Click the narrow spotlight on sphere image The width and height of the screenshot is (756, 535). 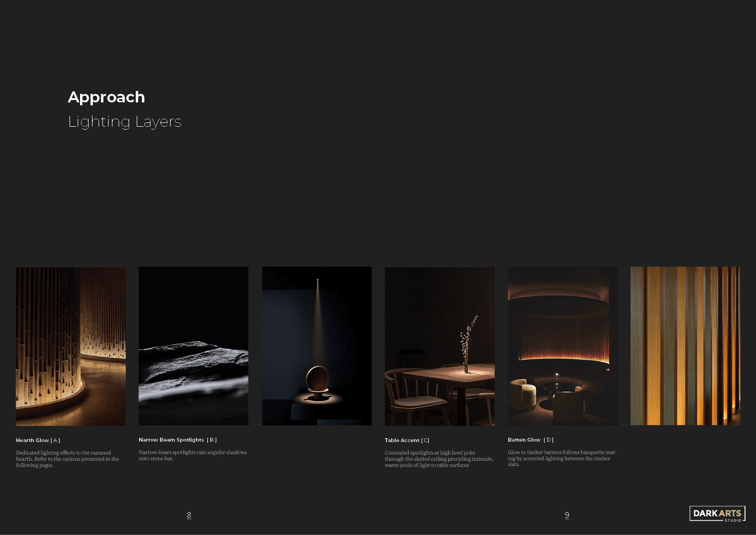tap(317, 346)
